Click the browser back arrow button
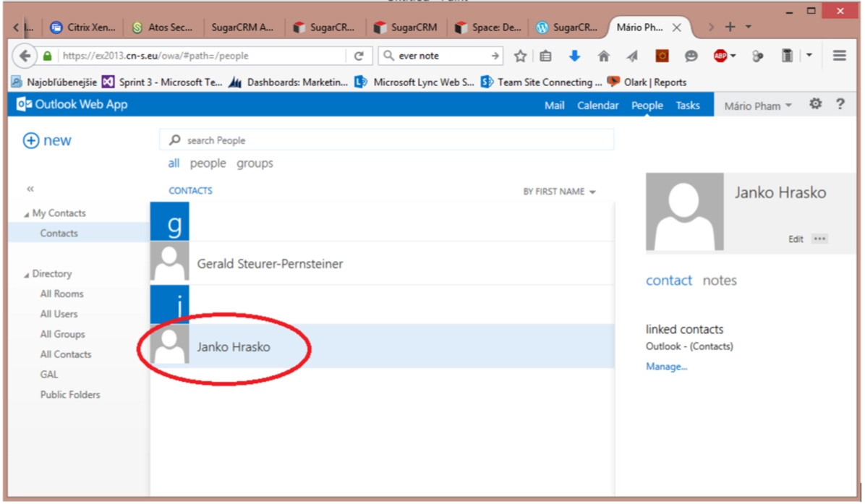This screenshot has width=865, height=504. [25, 56]
